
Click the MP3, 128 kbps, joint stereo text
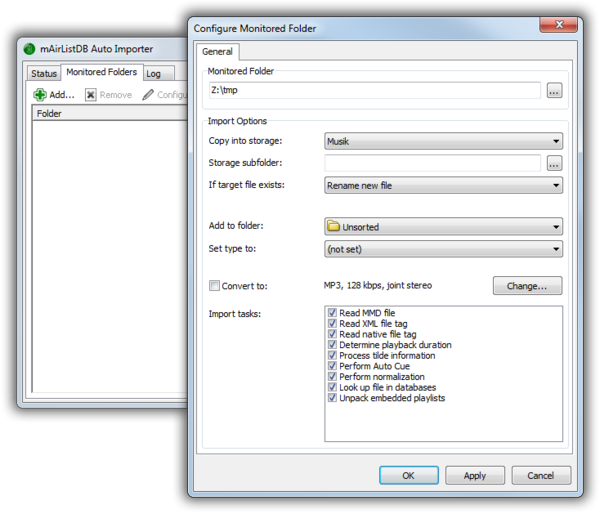[378, 286]
